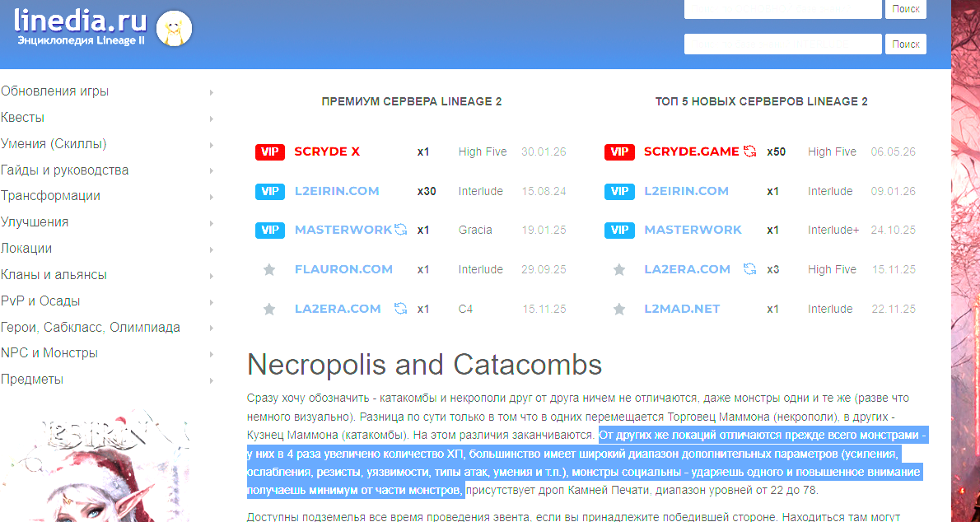Open the Гайды и руководства menu item
This screenshot has width=980, height=522.
[x=65, y=170]
